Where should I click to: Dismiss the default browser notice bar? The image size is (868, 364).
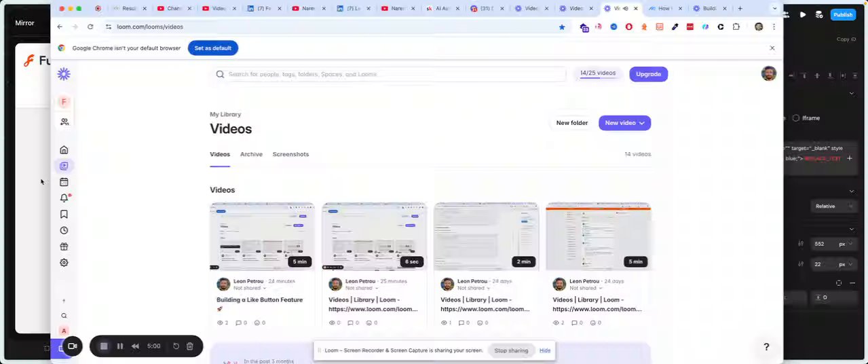[x=772, y=48]
